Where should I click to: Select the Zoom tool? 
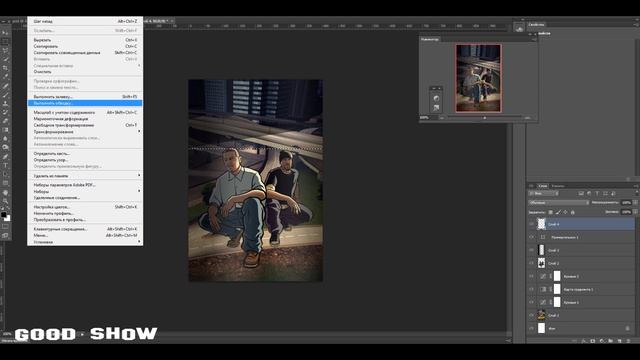[5, 201]
